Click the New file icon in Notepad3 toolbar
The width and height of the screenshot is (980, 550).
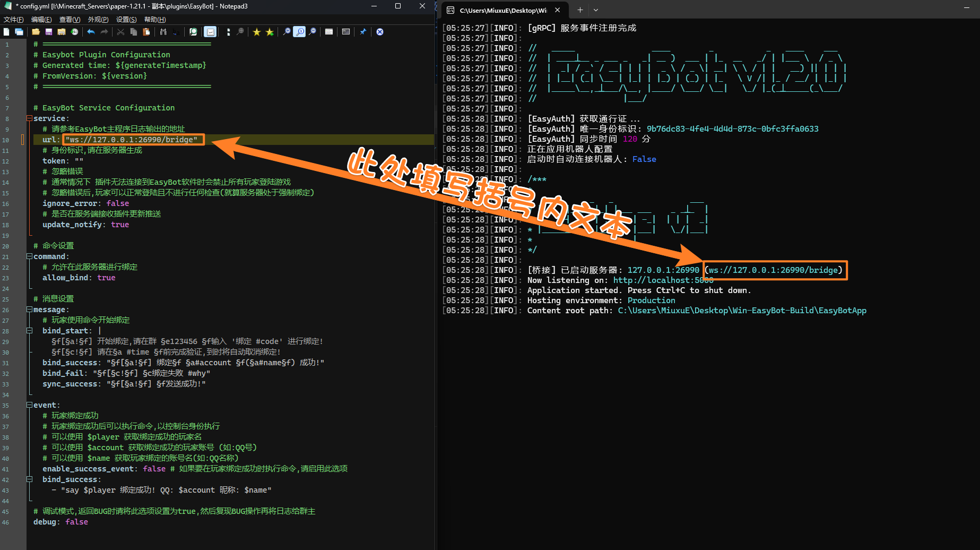point(6,32)
